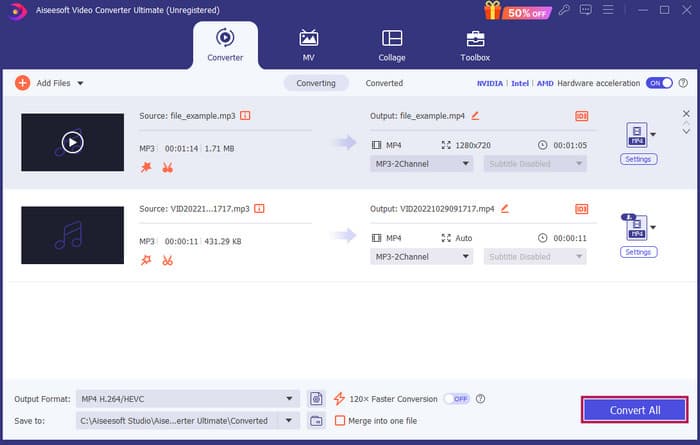The width and height of the screenshot is (700, 445).
Task: Open the Collage tab
Action: click(392, 45)
